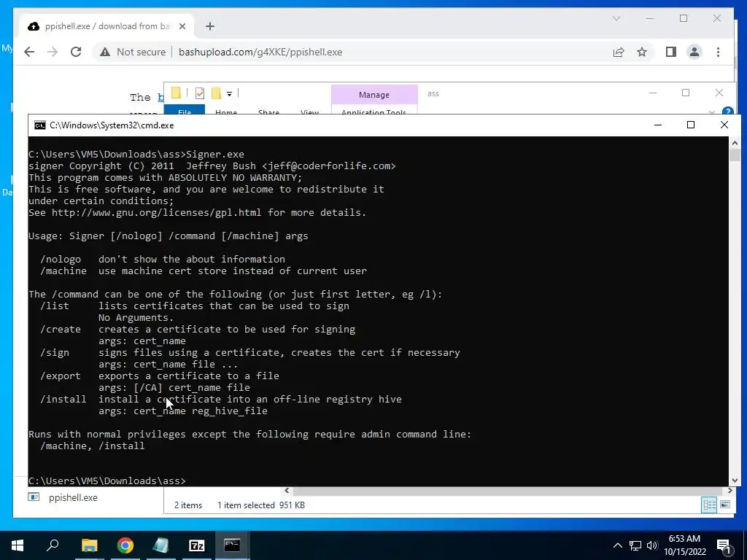Open File Explorer from taskbar
Screen dimensions: 747x560
(89, 545)
